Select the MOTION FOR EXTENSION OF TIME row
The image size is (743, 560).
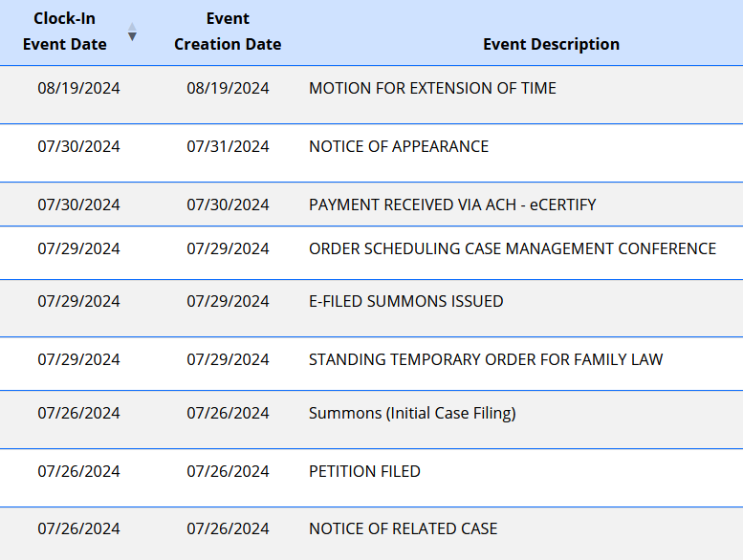coord(432,89)
